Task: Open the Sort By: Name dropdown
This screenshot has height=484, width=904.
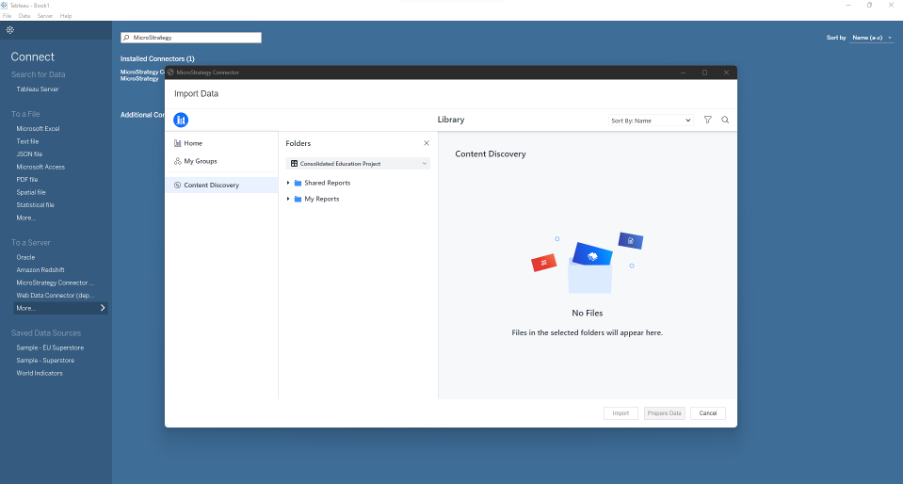Action: 650,120
